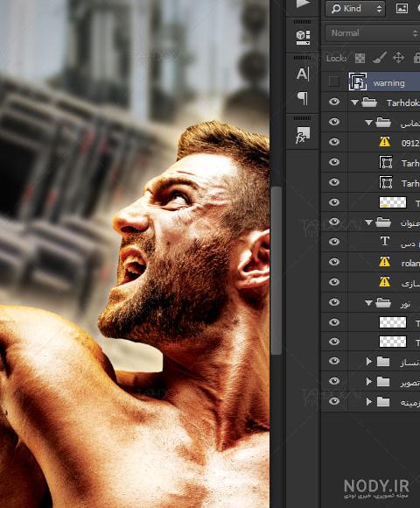Image resolution: width=420 pixels, height=508 pixels.
Task: Collapse the Tarhdok group
Action: click(354, 102)
